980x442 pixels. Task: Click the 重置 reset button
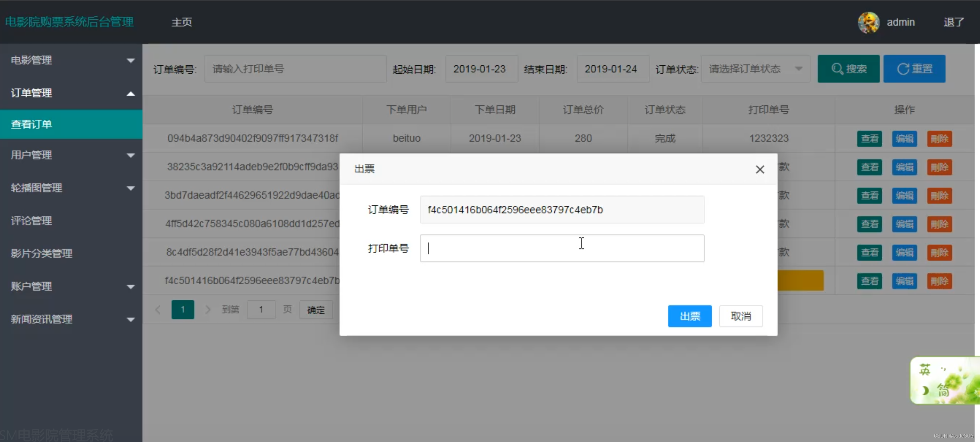[x=914, y=69]
